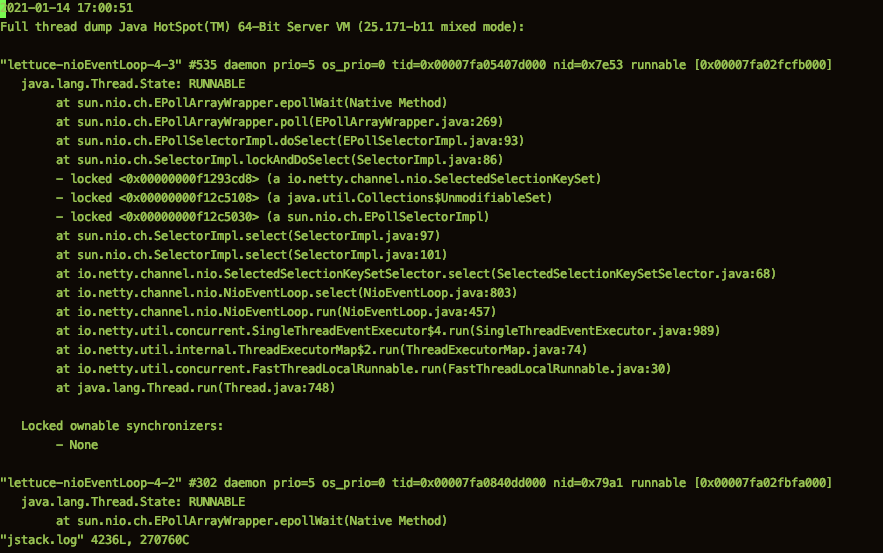Click the Full thread dump header line
Screen dimensions: 883x553
tap(262, 27)
